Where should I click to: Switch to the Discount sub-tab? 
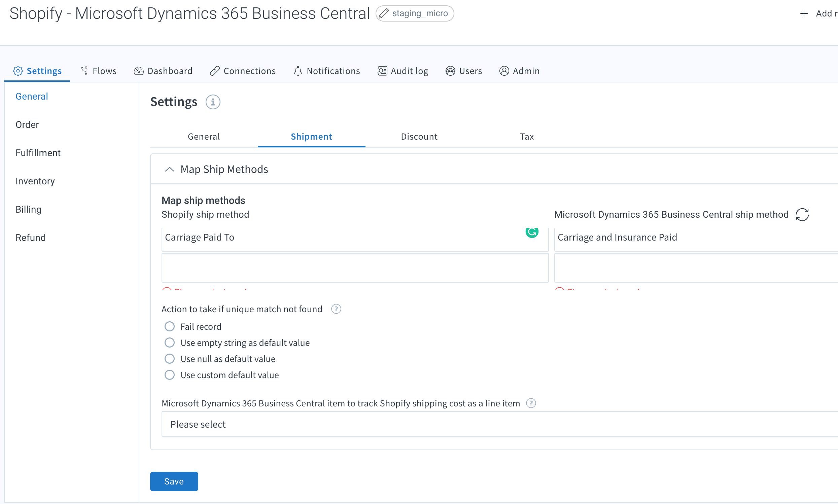[x=419, y=137]
